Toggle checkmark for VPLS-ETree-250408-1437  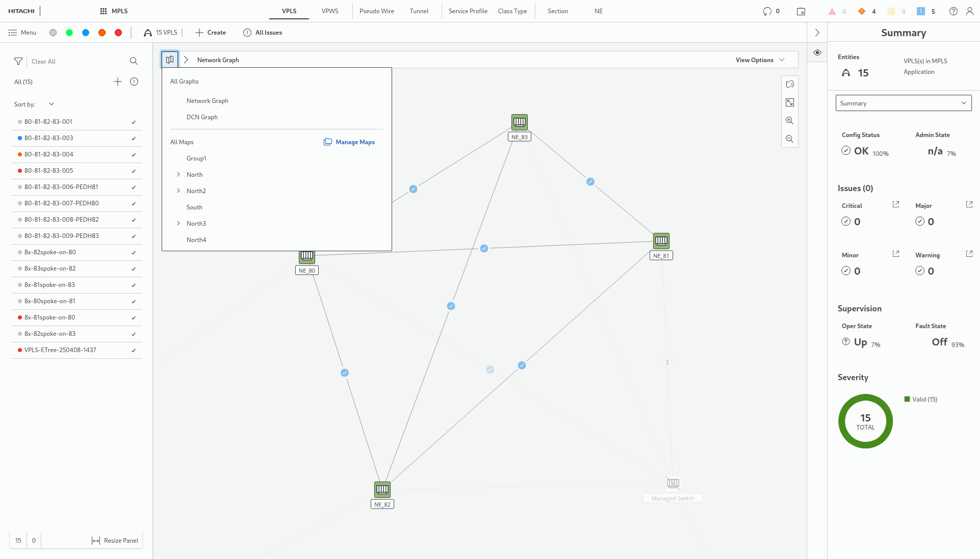point(134,351)
